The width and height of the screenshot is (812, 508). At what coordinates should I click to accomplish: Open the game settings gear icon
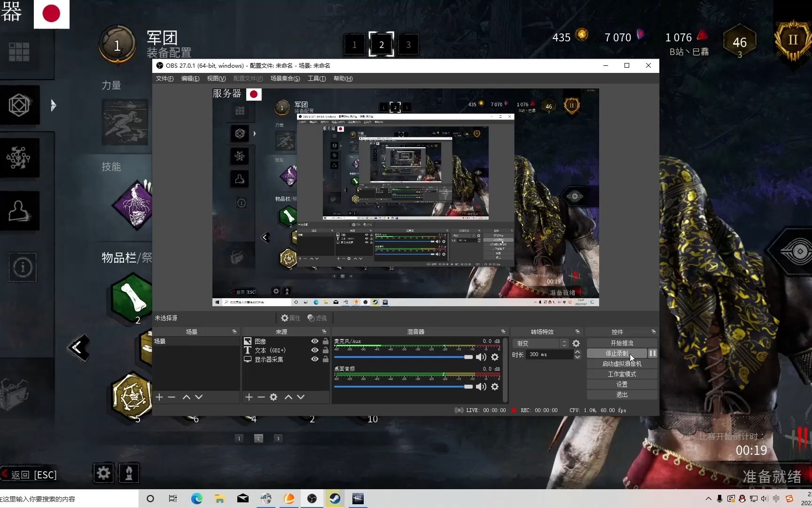click(x=103, y=473)
